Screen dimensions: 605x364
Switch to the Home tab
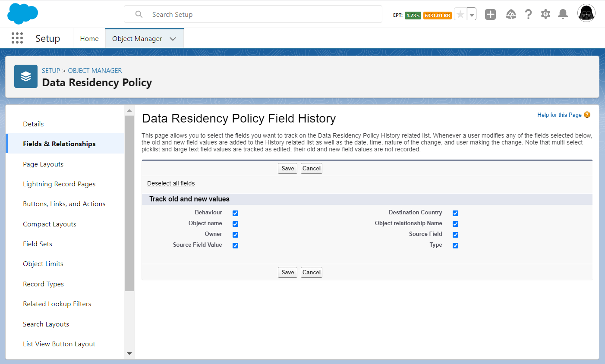[89, 39]
